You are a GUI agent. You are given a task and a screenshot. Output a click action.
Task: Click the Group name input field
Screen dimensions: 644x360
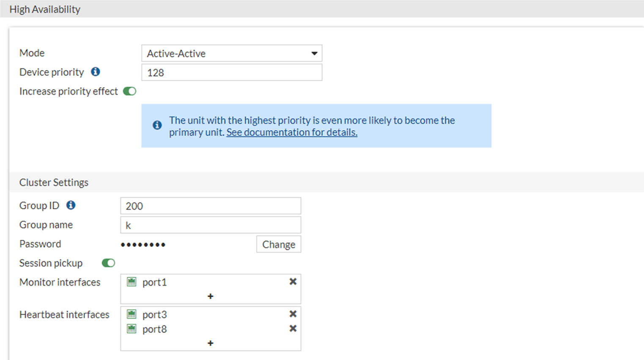pos(211,224)
